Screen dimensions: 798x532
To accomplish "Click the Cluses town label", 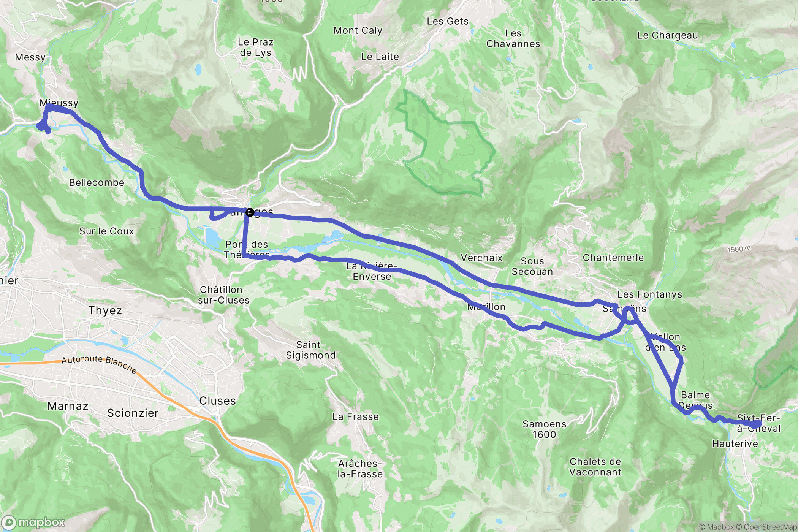I will click(x=217, y=401).
